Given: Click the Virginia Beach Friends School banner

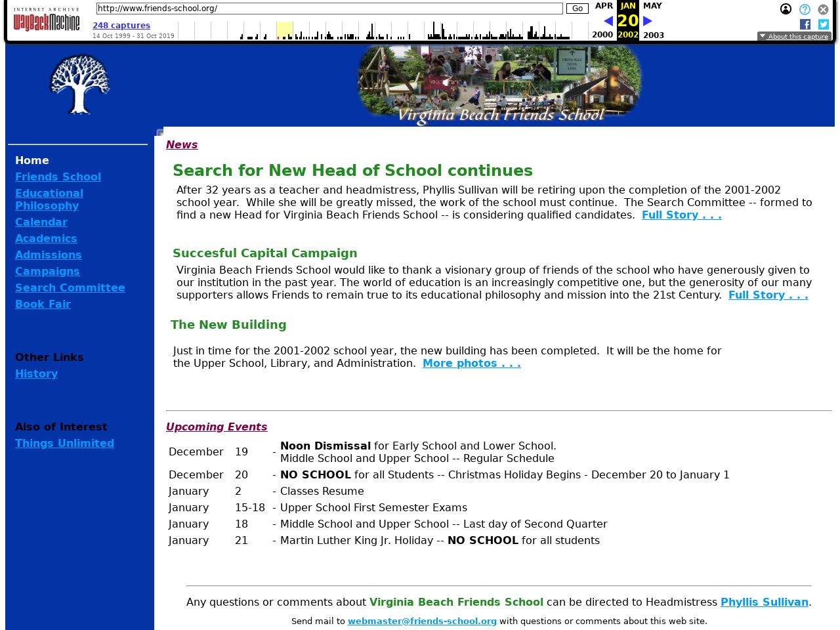Looking at the screenshot, I should [x=499, y=85].
